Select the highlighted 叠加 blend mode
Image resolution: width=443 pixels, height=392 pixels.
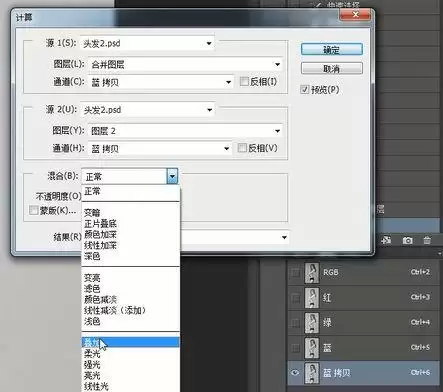(130, 342)
